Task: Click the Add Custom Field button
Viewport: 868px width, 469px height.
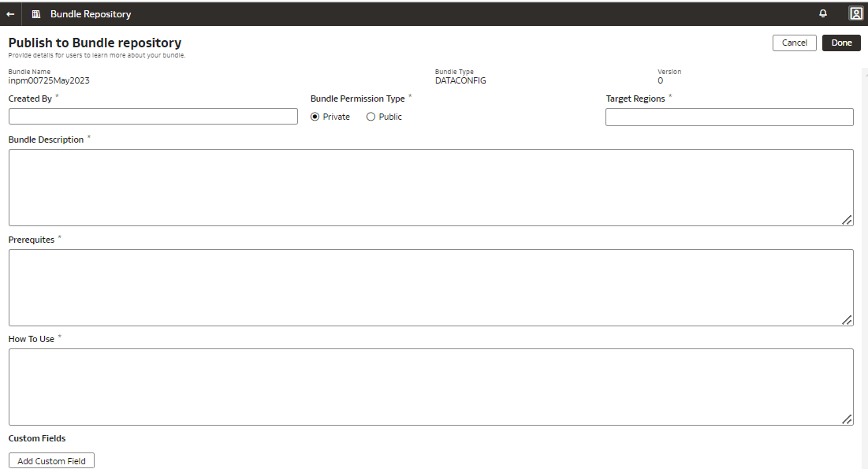Action: click(50, 460)
